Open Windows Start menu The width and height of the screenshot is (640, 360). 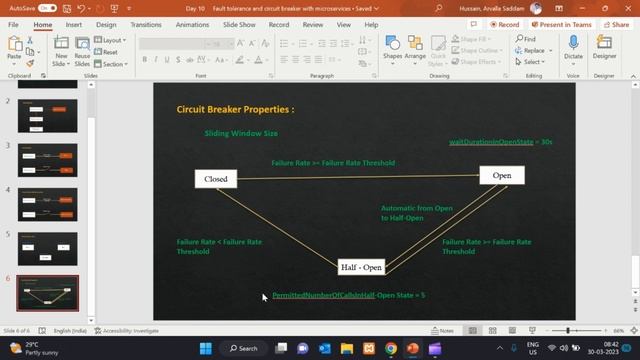point(206,349)
